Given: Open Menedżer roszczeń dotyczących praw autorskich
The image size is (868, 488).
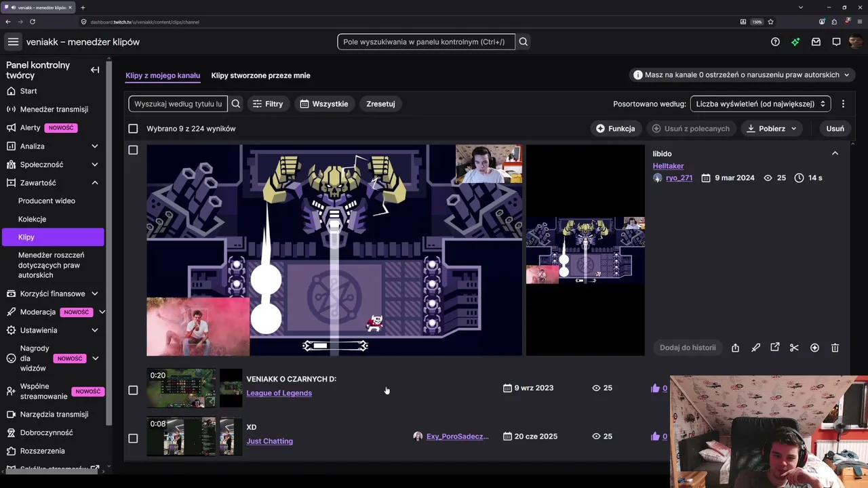Looking at the screenshot, I should pyautogui.click(x=52, y=265).
